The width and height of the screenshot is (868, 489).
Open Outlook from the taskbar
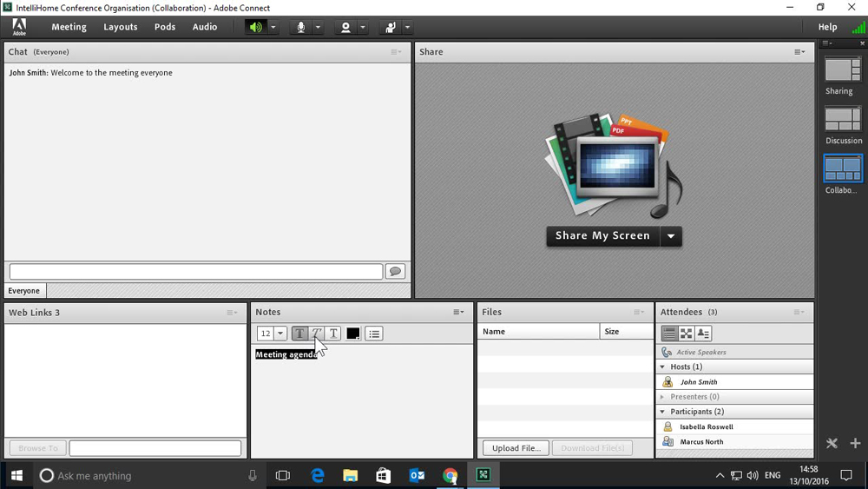point(417,476)
